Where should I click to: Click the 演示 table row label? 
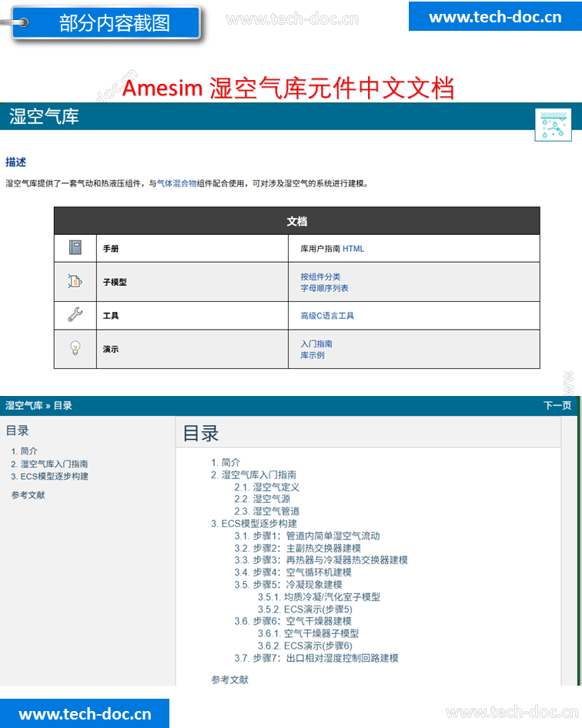[x=110, y=349]
